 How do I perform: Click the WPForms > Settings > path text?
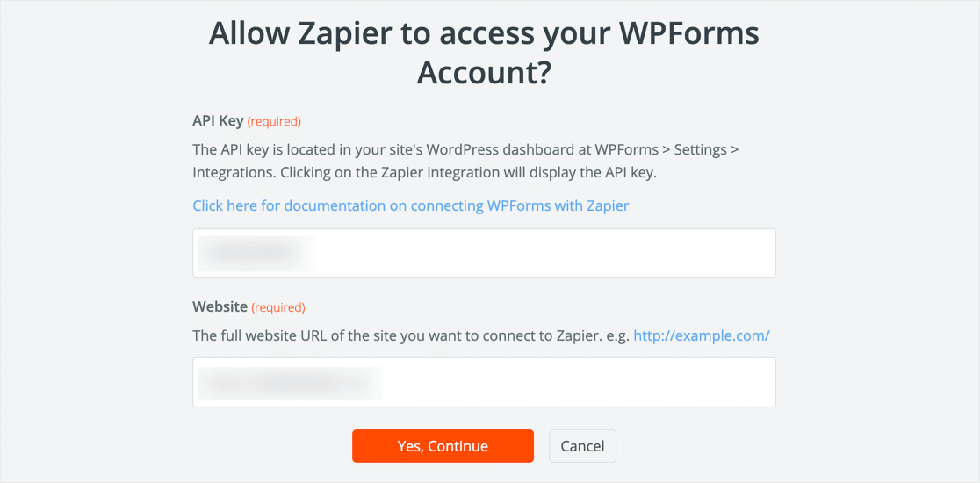(667, 149)
